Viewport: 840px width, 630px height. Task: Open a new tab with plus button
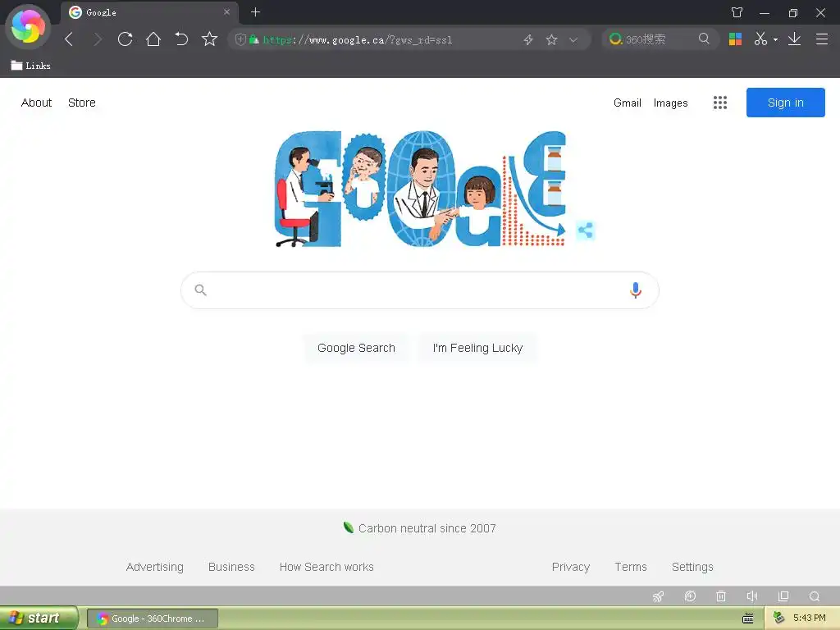point(256,11)
